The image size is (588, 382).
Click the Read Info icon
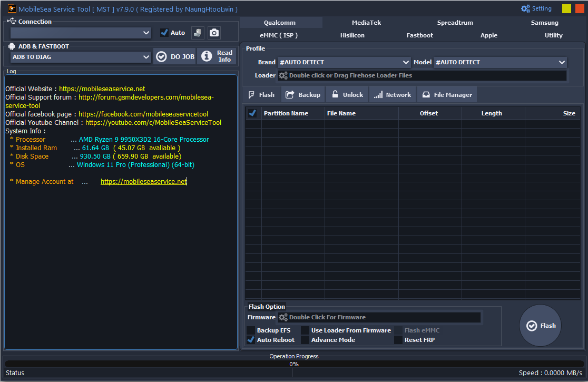[207, 56]
